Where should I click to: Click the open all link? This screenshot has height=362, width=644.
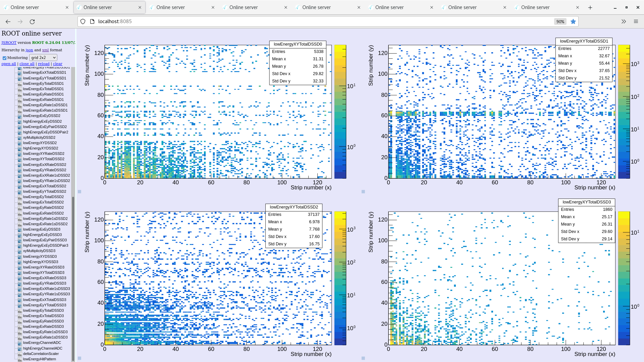(8, 64)
